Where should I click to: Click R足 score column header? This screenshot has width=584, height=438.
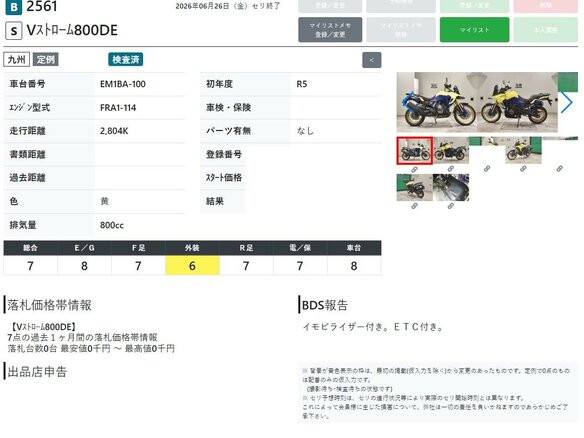(x=246, y=248)
